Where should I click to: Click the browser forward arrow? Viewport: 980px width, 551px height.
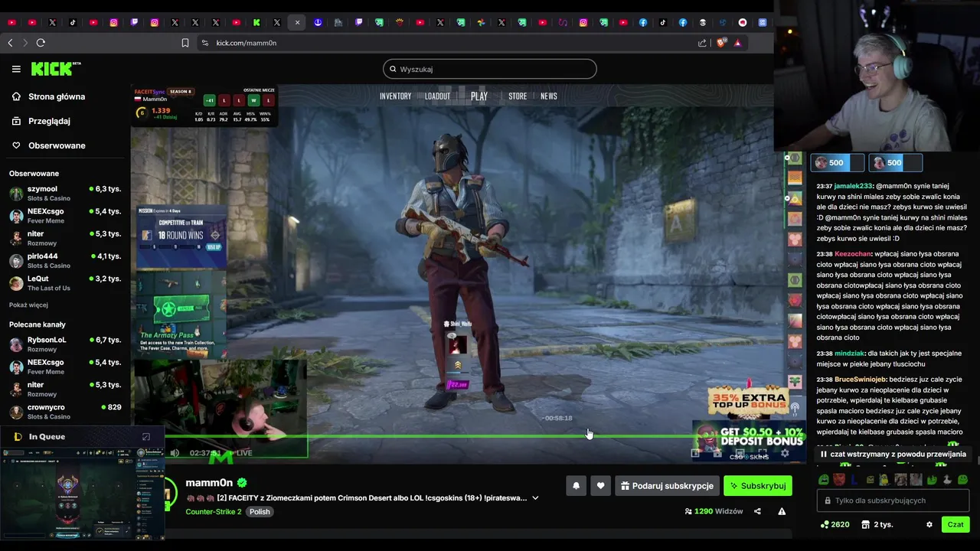click(24, 43)
